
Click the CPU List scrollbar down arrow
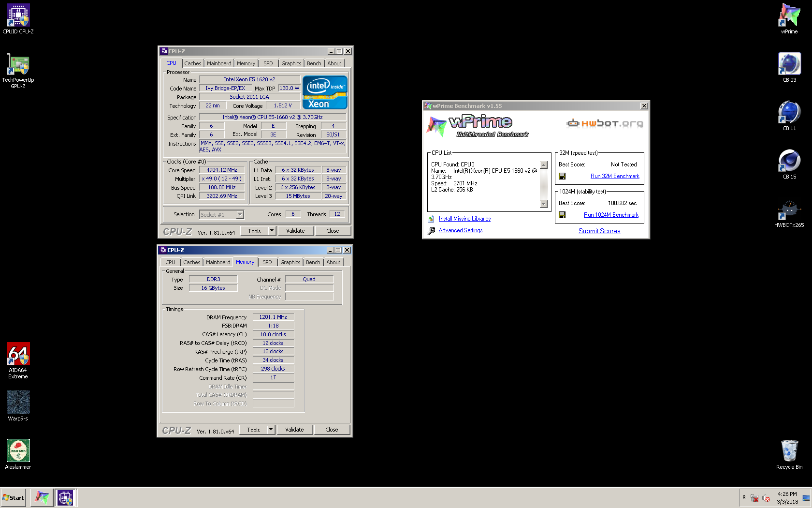tap(544, 204)
